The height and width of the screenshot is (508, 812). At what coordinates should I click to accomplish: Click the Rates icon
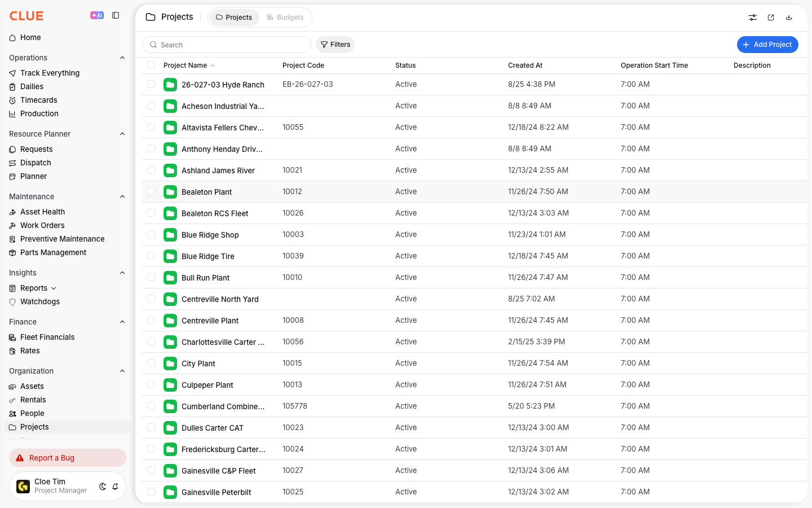tap(12, 351)
